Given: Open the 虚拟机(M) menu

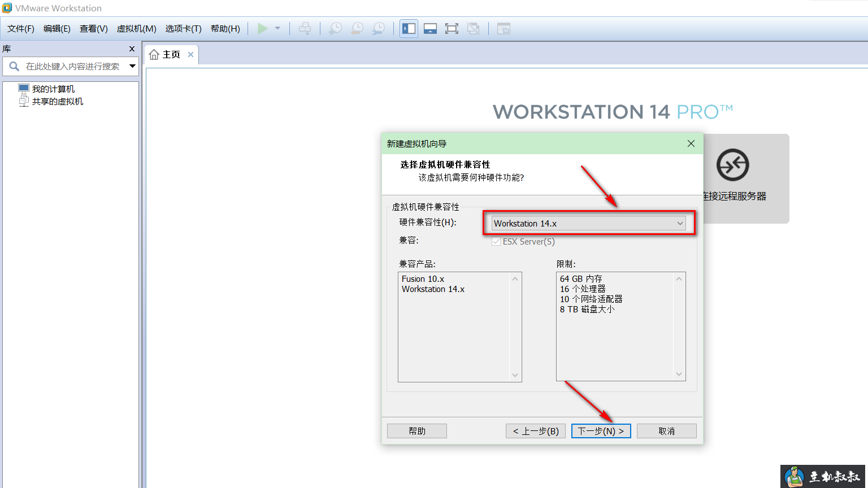Looking at the screenshot, I should [136, 29].
